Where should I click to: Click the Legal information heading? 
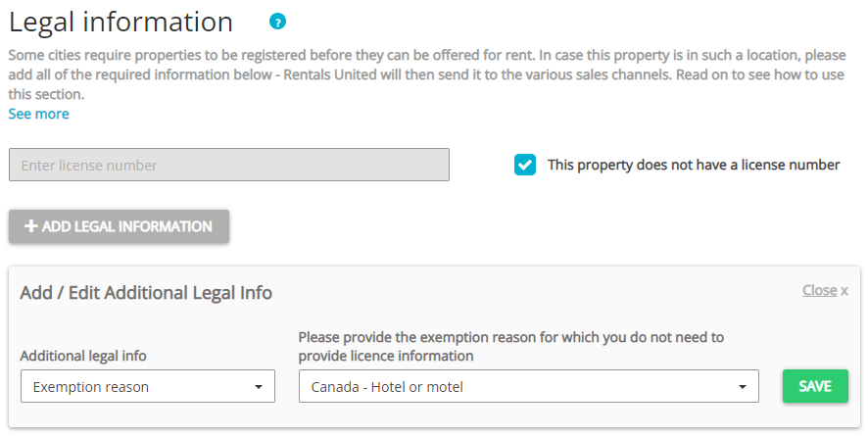coord(121,22)
